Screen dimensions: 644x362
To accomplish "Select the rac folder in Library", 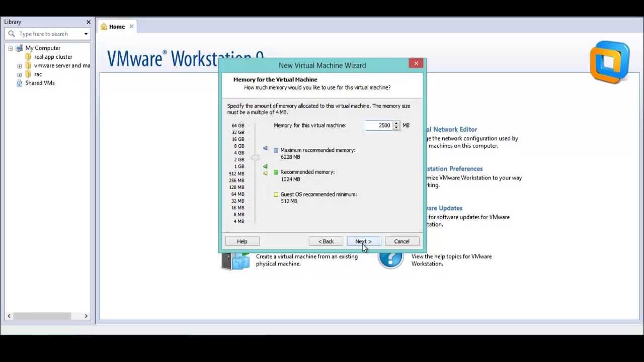I will (x=38, y=74).
